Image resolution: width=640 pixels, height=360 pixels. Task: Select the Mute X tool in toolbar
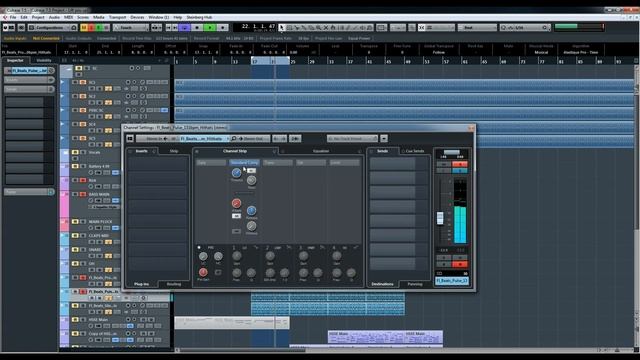(x=326, y=27)
